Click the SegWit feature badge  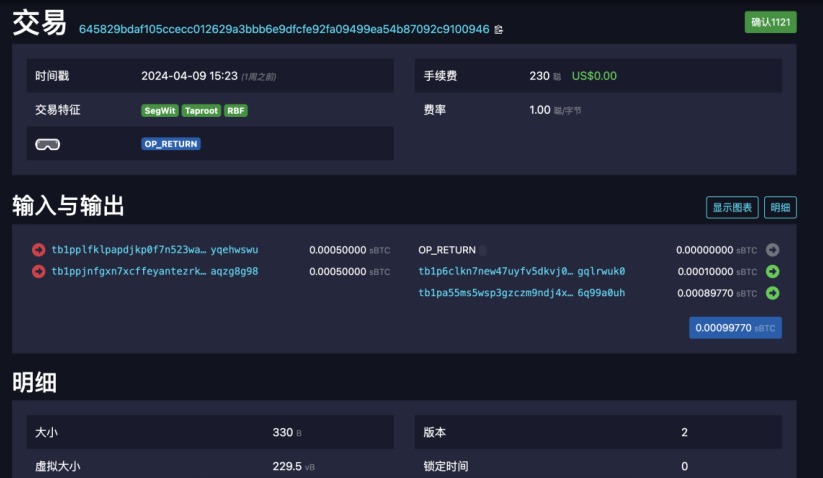pyautogui.click(x=160, y=111)
